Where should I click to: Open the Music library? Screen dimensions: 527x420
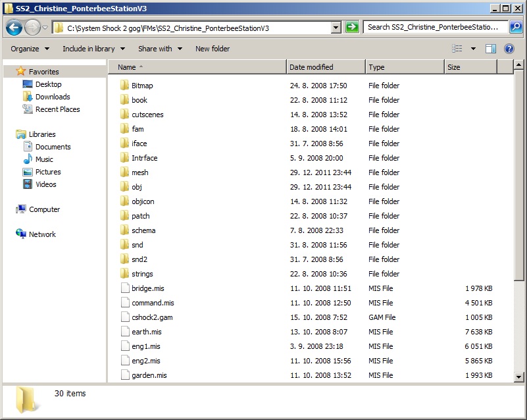tap(38, 159)
